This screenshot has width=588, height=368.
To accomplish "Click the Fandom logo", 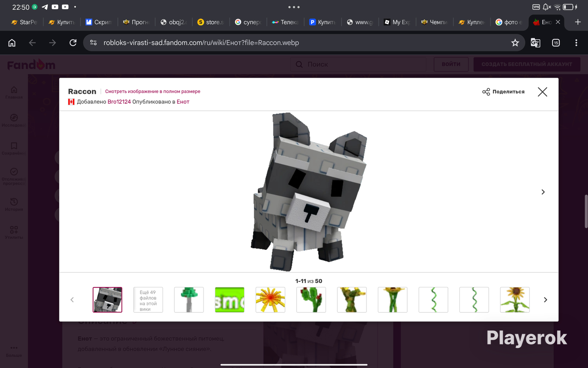I will pos(31,65).
